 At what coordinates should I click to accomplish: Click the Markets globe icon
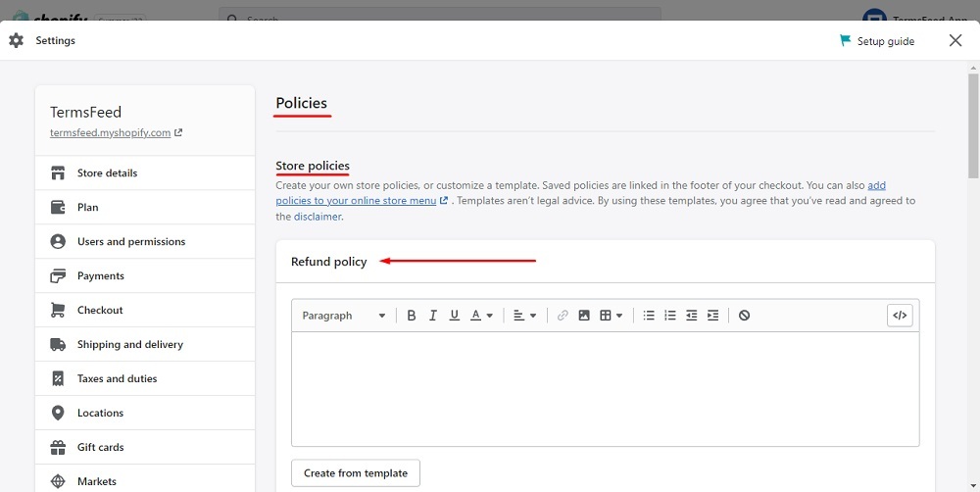58,481
